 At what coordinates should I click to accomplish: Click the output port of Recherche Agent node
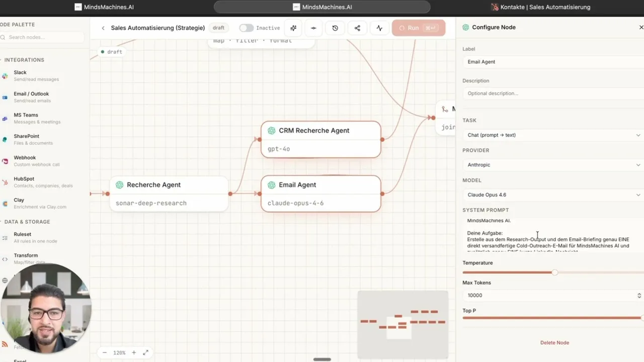[230, 194]
